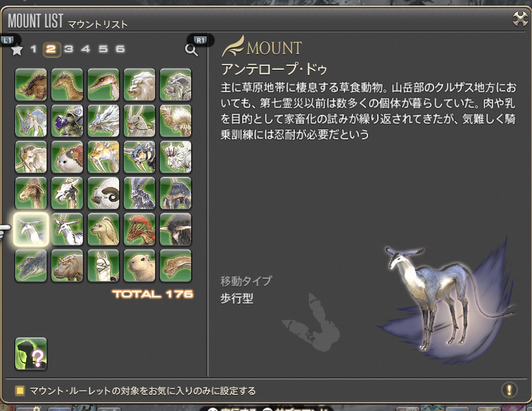Select the red crested raptor mount icon
Screen dimensions: 532x411
(139, 229)
